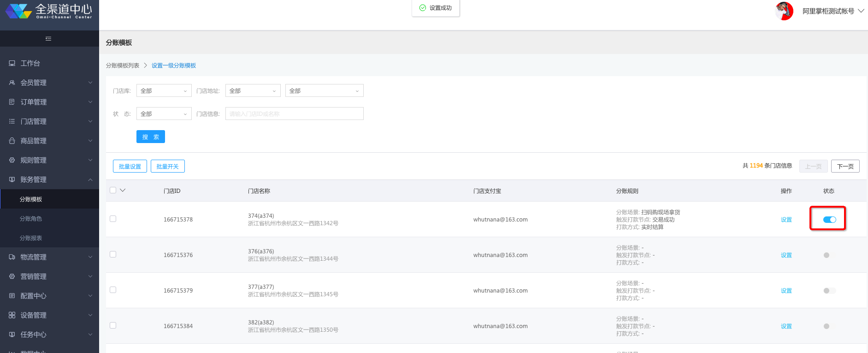This screenshot has height=353, width=868.
Task: Click the green success check icon
Action: pyautogui.click(x=423, y=8)
